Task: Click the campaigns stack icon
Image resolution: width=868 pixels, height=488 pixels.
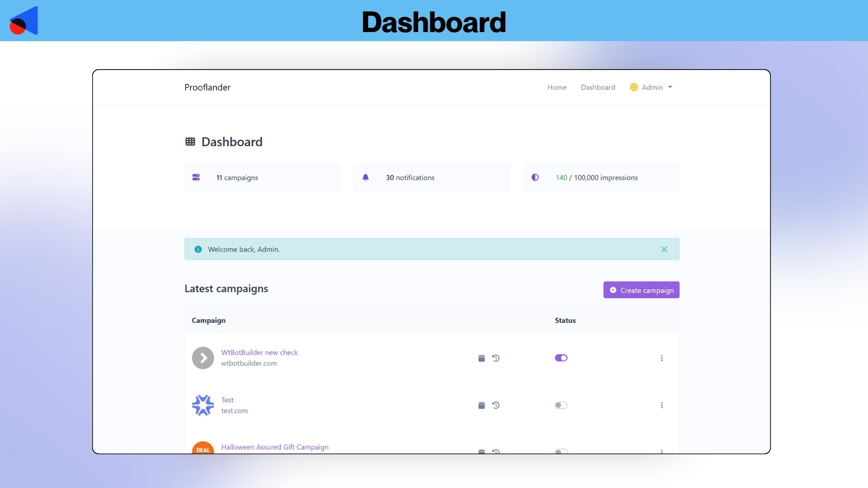Action: click(196, 178)
